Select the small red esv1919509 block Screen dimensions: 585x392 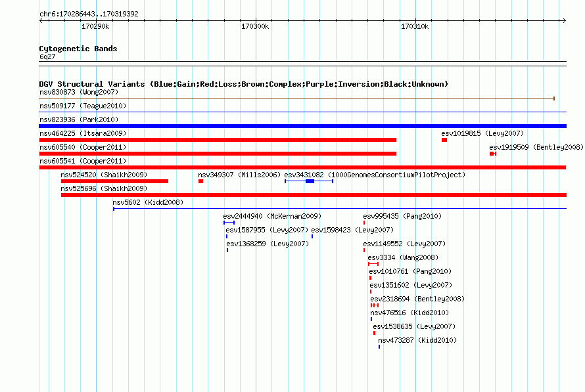click(x=493, y=154)
